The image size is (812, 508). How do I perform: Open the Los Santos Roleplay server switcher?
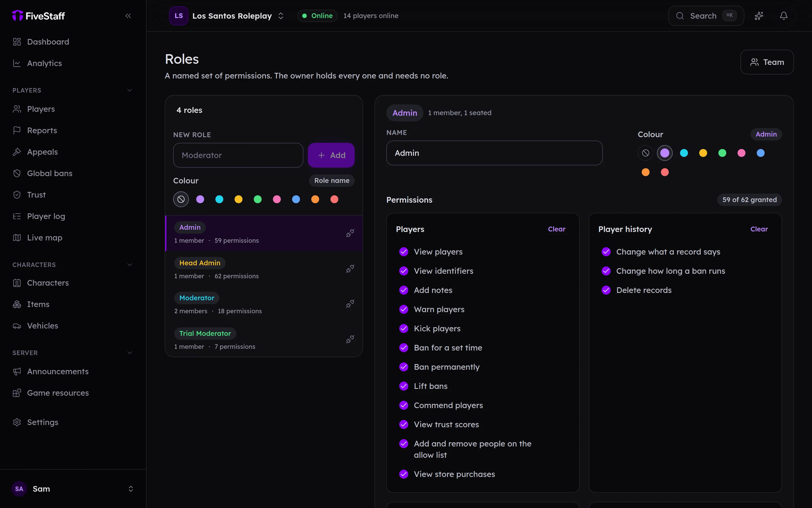[227, 16]
